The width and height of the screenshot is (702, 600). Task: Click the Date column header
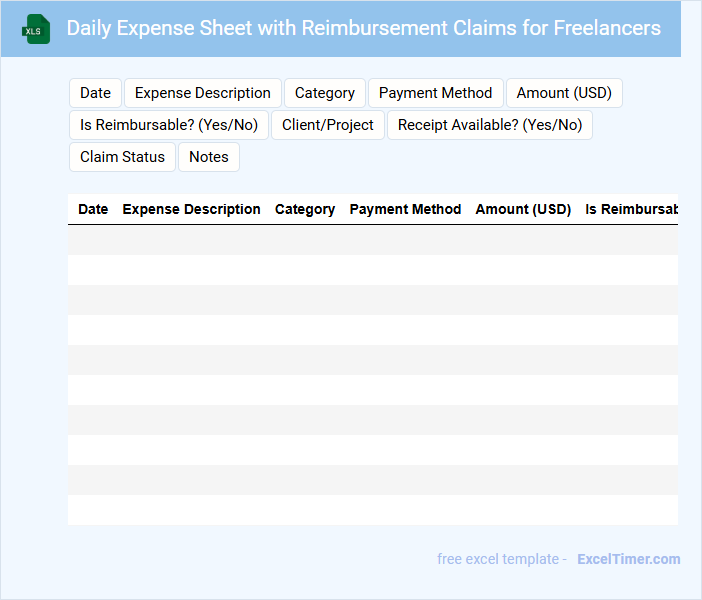[93, 209]
